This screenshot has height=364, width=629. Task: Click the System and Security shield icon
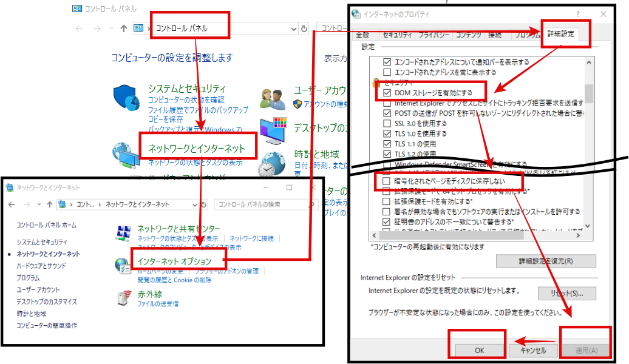pyautogui.click(x=126, y=98)
